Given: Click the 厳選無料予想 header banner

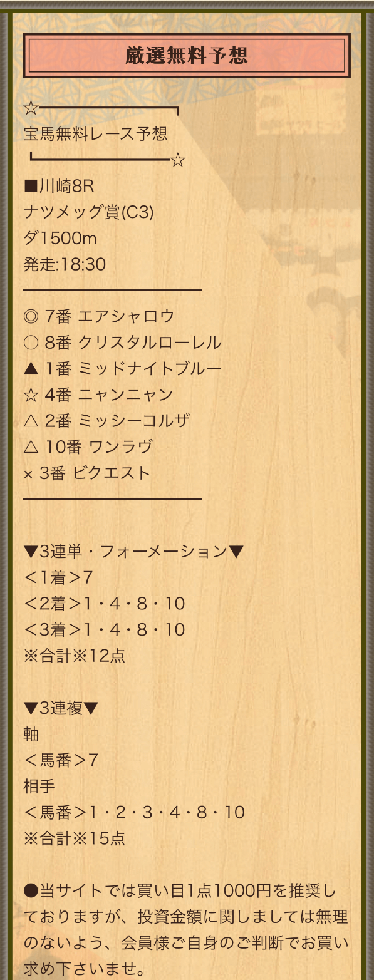Looking at the screenshot, I should pyautogui.click(x=187, y=56).
